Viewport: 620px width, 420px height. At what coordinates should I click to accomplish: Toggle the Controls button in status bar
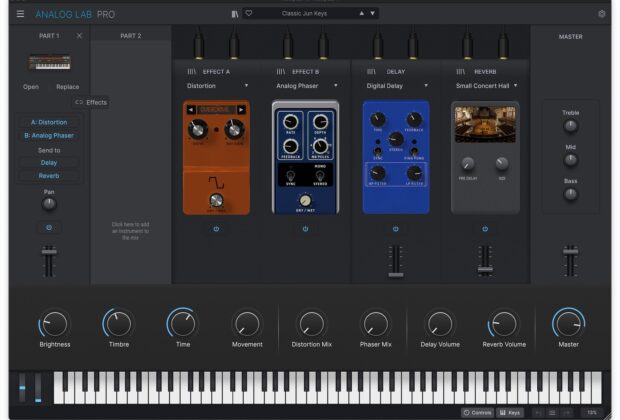(x=477, y=412)
